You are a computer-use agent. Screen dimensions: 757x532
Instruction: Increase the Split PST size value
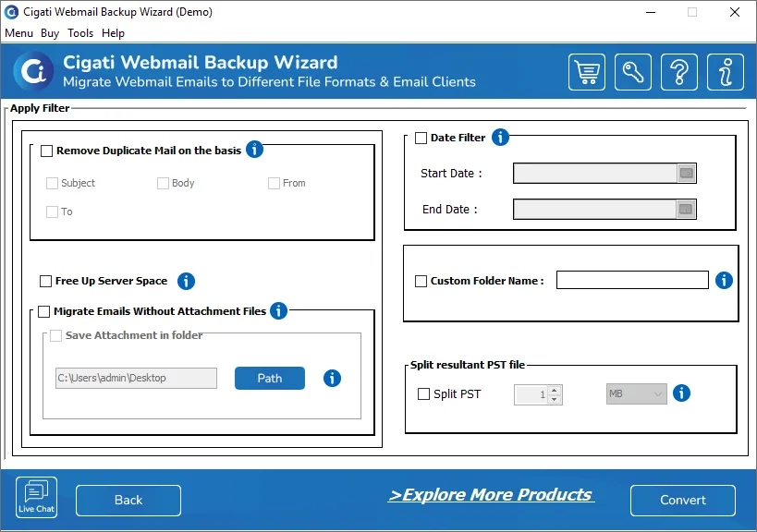click(x=555, y=390)
